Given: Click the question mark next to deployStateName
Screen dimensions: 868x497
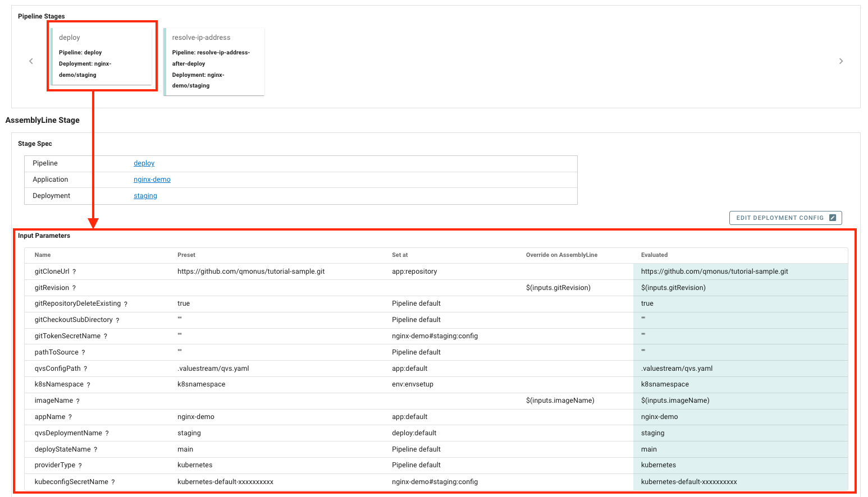Looking at the screenshot, I should pyautogui.click(x=95, y=450).
